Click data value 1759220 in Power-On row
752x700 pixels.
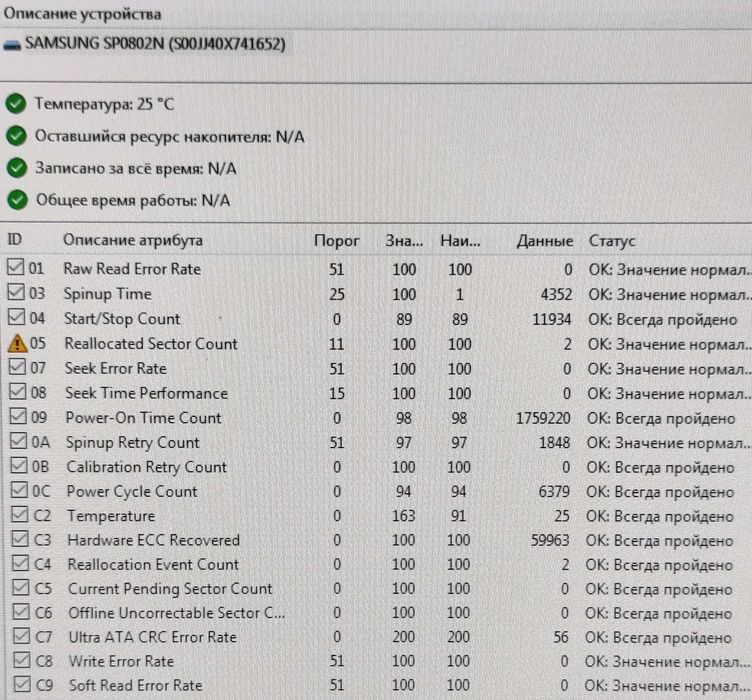point(543,418)
